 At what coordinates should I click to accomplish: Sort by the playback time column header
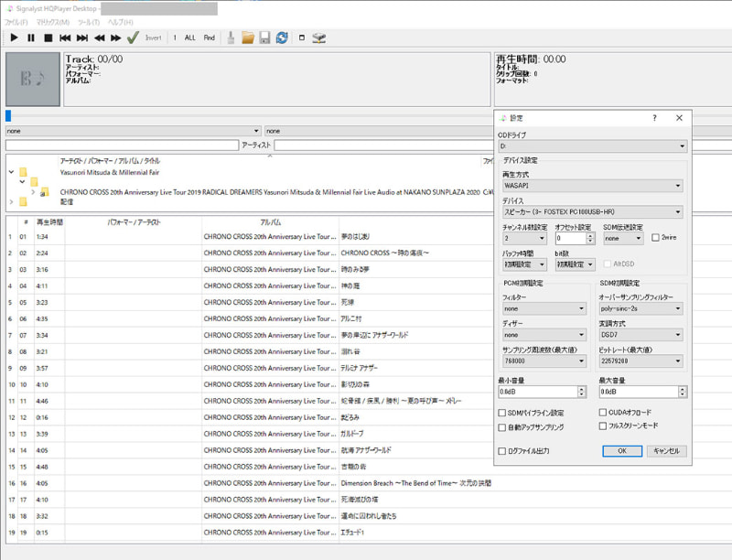49,222
